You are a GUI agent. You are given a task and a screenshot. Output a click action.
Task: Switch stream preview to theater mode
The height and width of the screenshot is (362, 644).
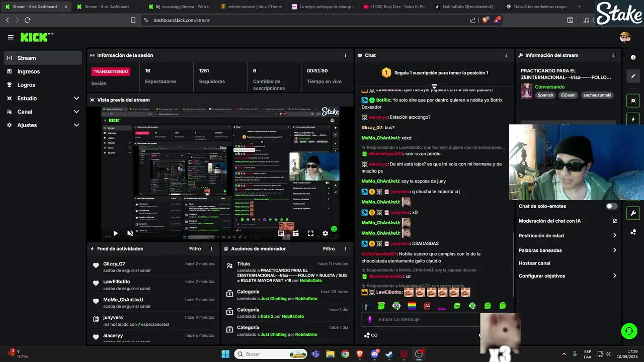296,233
